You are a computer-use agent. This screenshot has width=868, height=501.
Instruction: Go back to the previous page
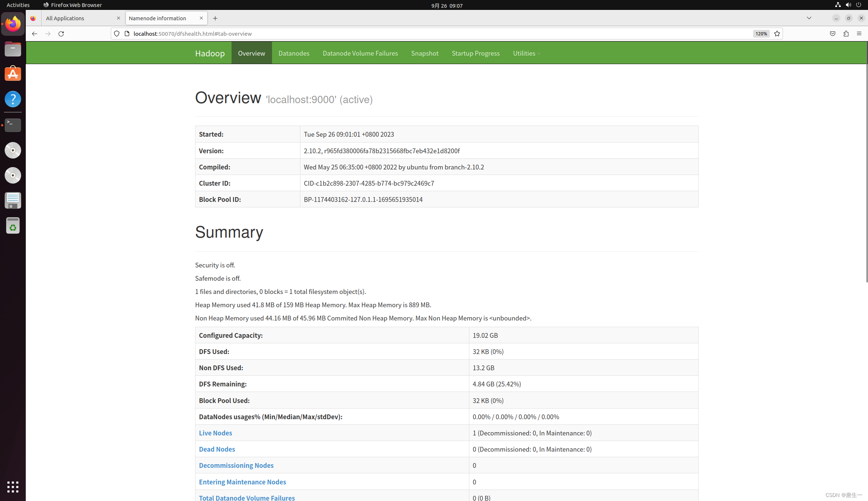point(35,34)
